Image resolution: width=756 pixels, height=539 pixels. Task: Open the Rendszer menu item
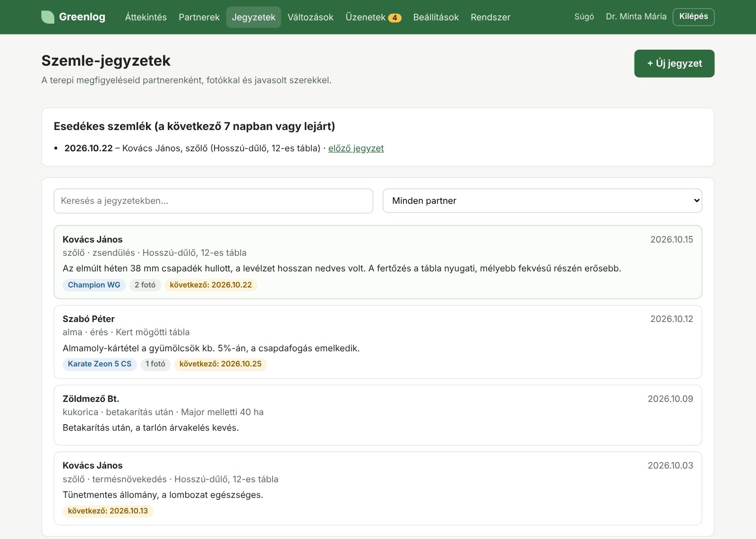(490, 17)
